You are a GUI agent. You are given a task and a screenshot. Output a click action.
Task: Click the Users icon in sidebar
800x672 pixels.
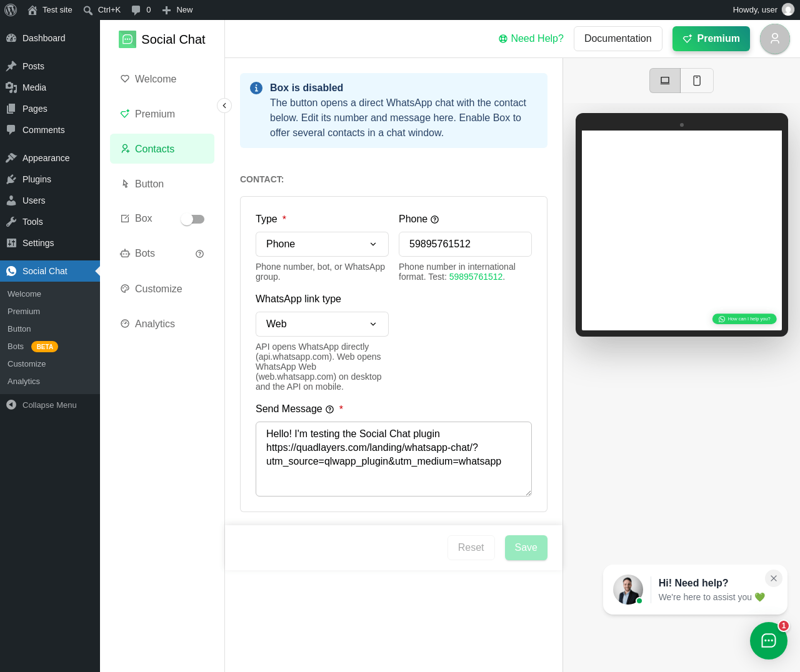(11, 200)
